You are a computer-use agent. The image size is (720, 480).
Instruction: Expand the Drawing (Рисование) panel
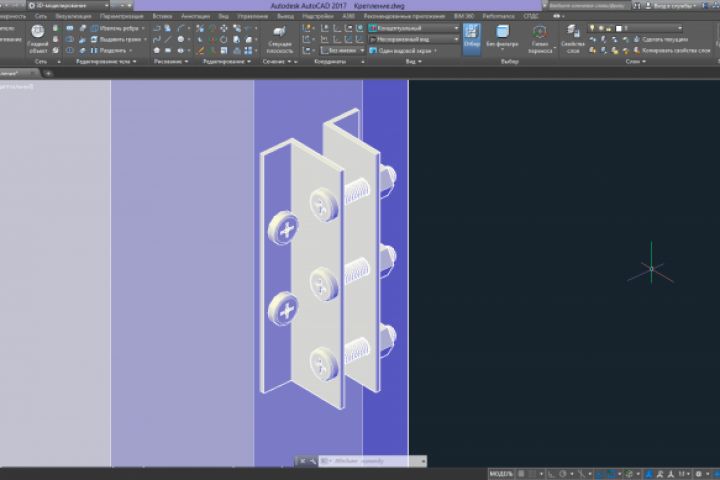point(170,61)
